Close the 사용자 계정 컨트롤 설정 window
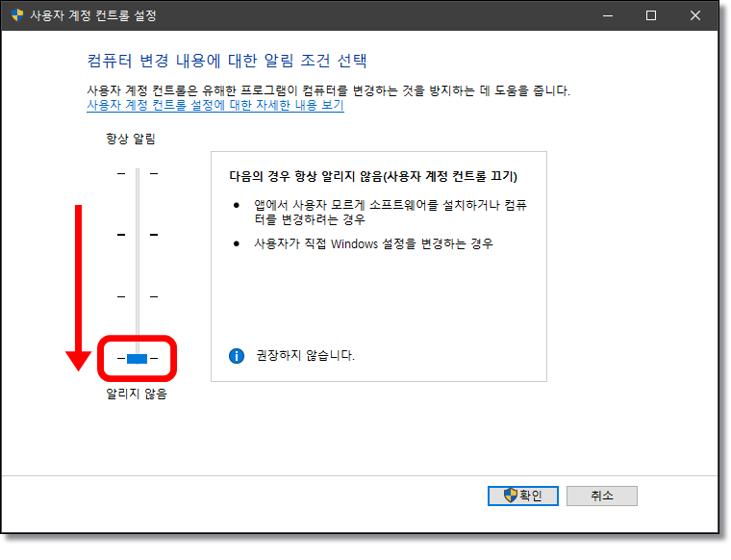731x560 pixels. point(695,15)
